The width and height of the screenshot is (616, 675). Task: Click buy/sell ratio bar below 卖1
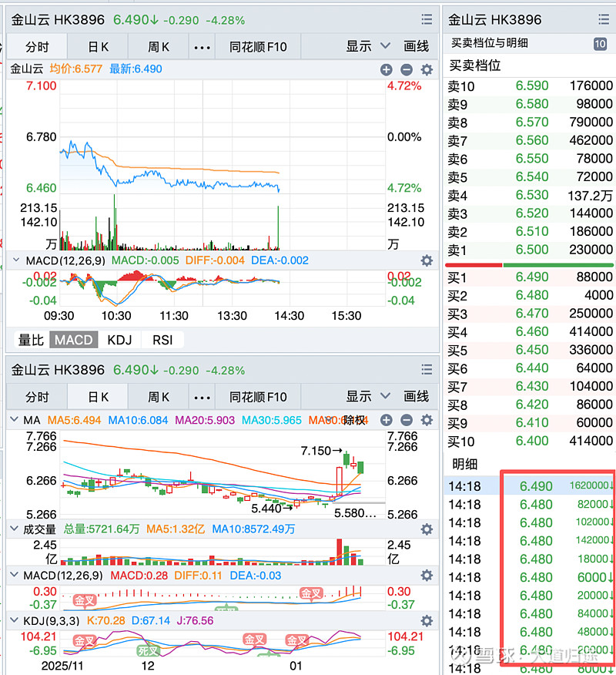[530, 265]
